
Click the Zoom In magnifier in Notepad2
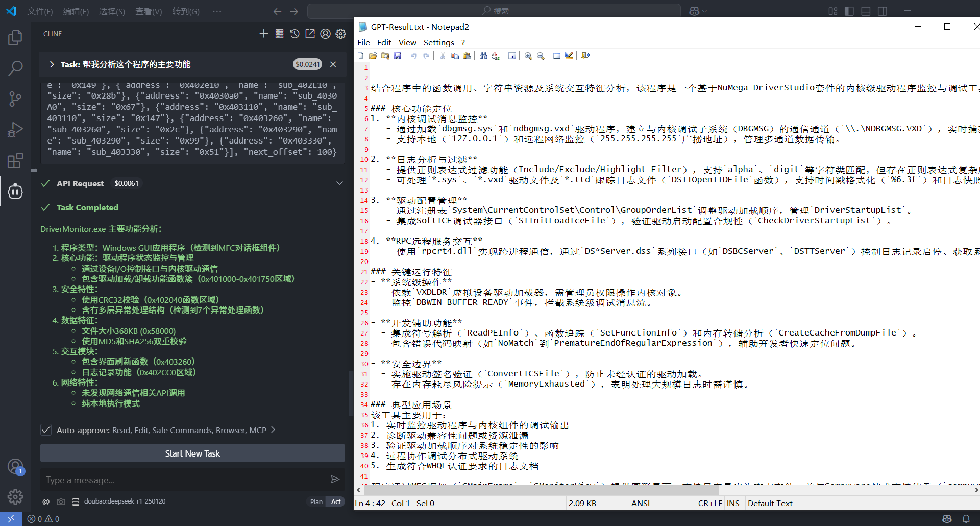528,56
